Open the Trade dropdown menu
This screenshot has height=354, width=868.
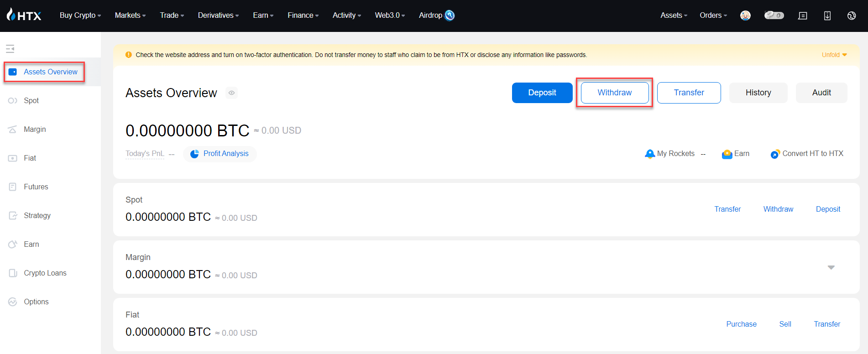point(172,16)
